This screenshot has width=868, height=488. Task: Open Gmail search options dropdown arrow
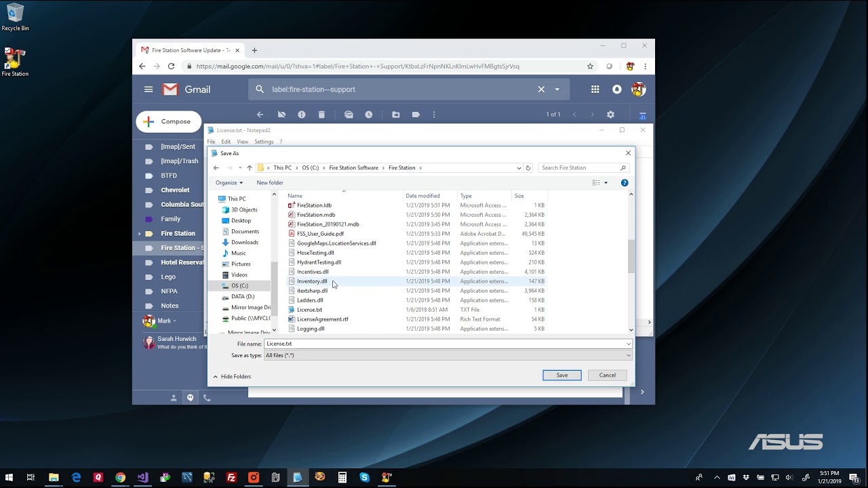(557, 89)
